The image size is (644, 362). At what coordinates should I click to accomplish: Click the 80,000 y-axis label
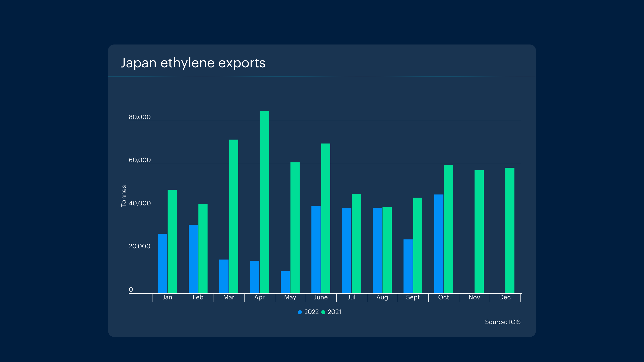140,117
